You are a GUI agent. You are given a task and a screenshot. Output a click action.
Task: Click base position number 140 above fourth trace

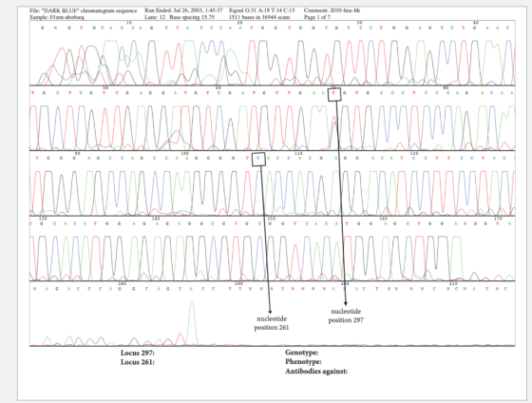(156, 219)
